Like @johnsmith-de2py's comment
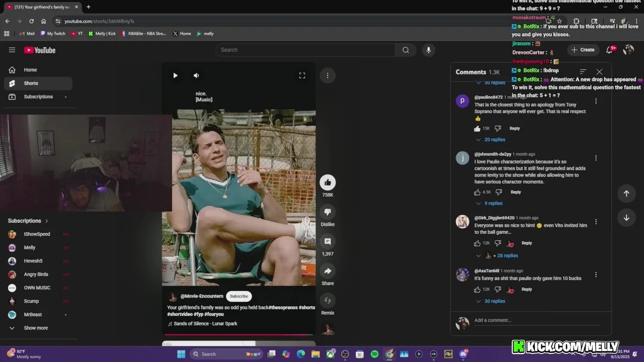This screenshot has width=644, height=362. click(477, 192)
